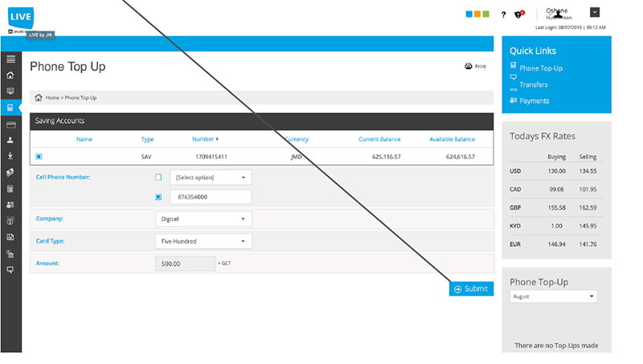The width and height of the screenshot is (643, 364).
Task: Click the card icon in sidebar
Action: click(x=11, y=125)
